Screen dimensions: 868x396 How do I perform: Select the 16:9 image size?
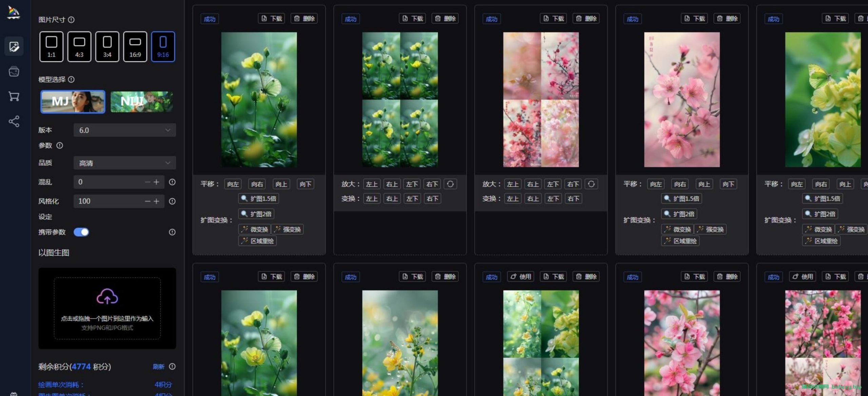coord(135,47)
